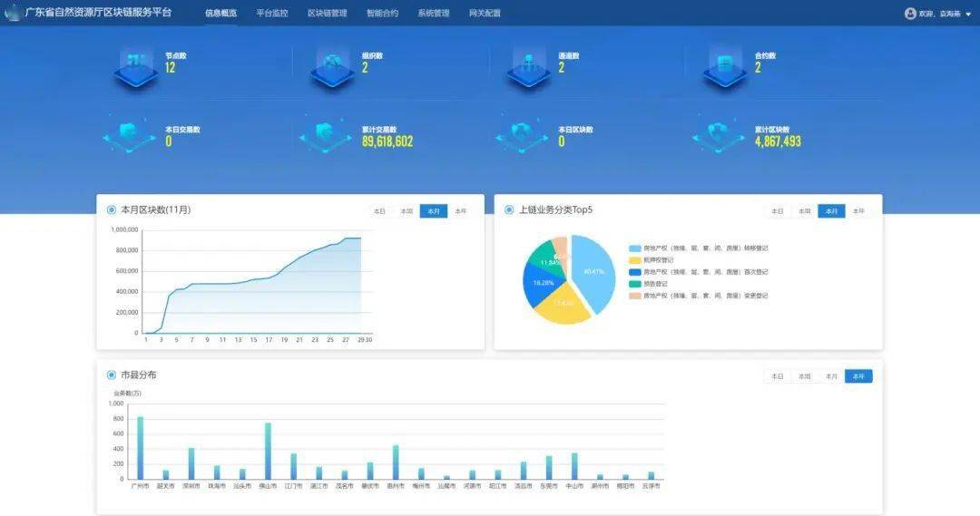Click the 通道数 (channel count) cube icon
Viewport: 980px width, 516px height.
528,67
